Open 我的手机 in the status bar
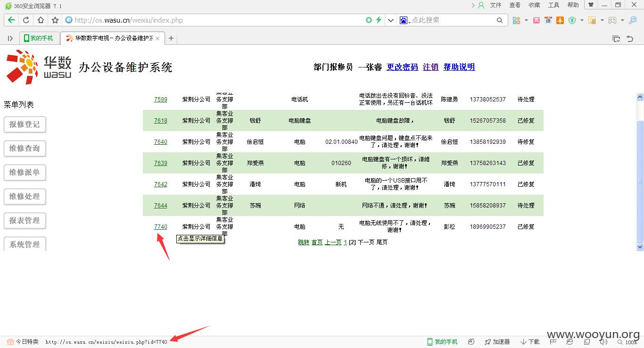 [x=442, y=342]
